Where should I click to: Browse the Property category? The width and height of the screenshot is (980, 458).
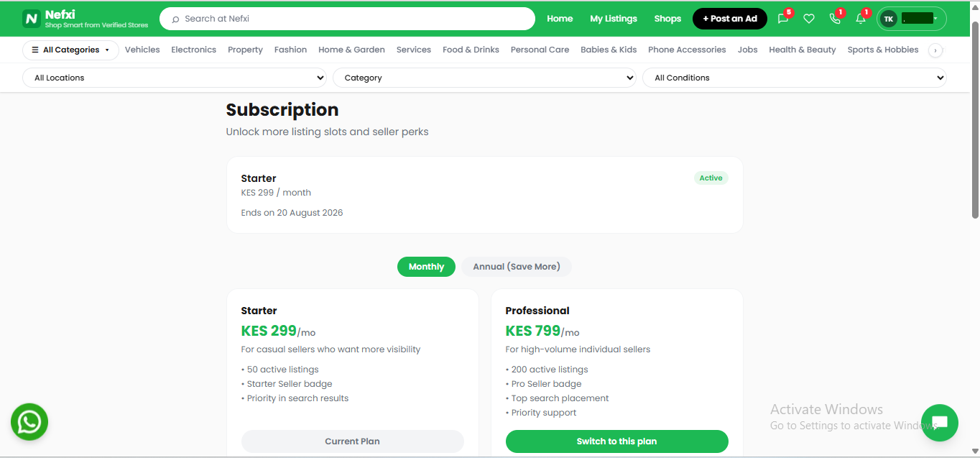[x=245, y=50]
